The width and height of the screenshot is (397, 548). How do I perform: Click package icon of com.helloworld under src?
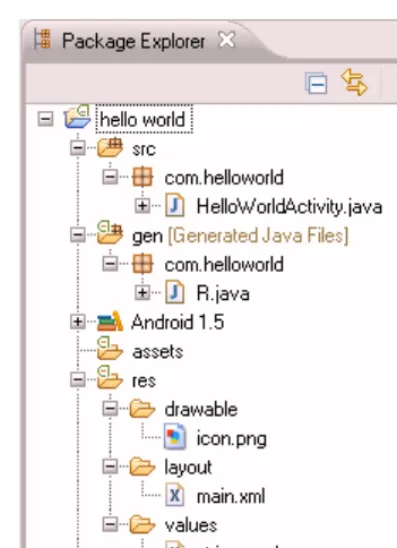pyautogui.click(x=143, y=176)
